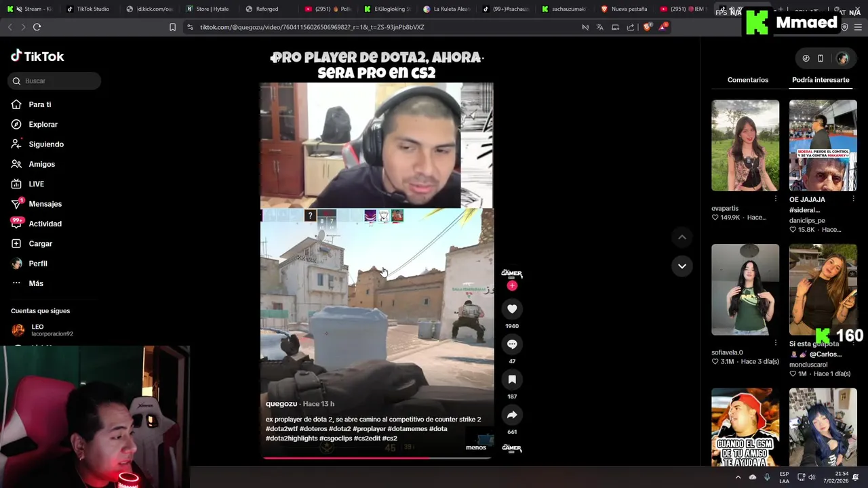Go to previous video with up arrow

click(x=682, y=237)
